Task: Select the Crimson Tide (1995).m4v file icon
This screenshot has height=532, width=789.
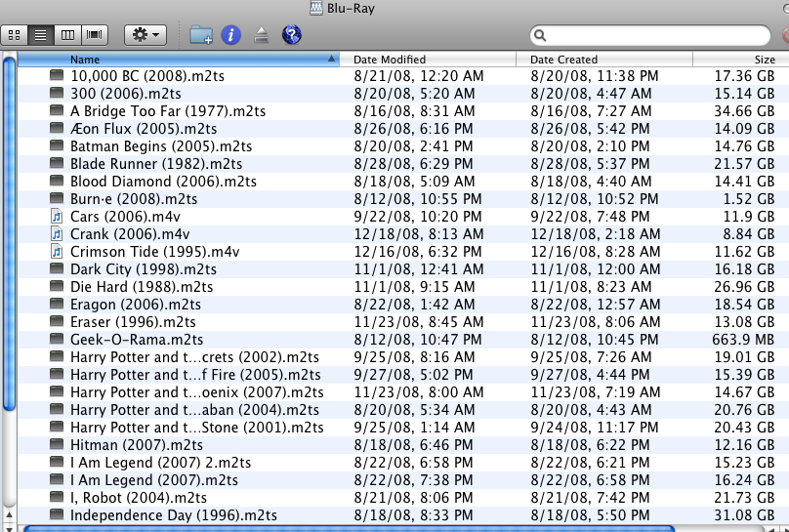Action: click(x=57, y=252)
